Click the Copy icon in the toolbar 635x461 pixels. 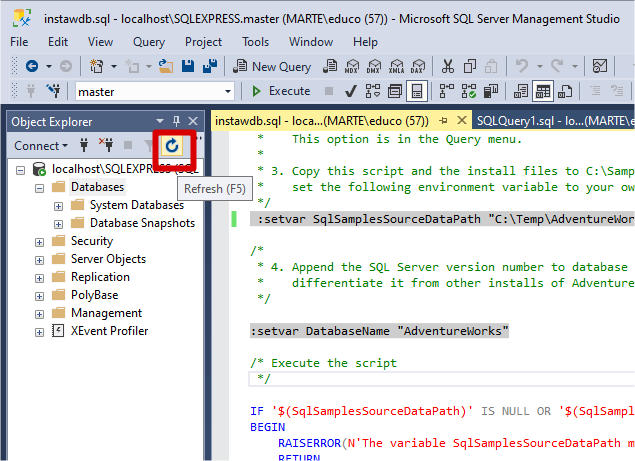[x=470, y=66]
